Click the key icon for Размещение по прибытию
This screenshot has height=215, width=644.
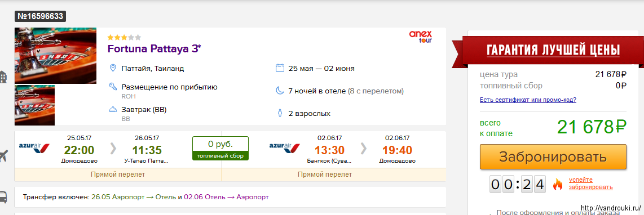pos(113,87)
